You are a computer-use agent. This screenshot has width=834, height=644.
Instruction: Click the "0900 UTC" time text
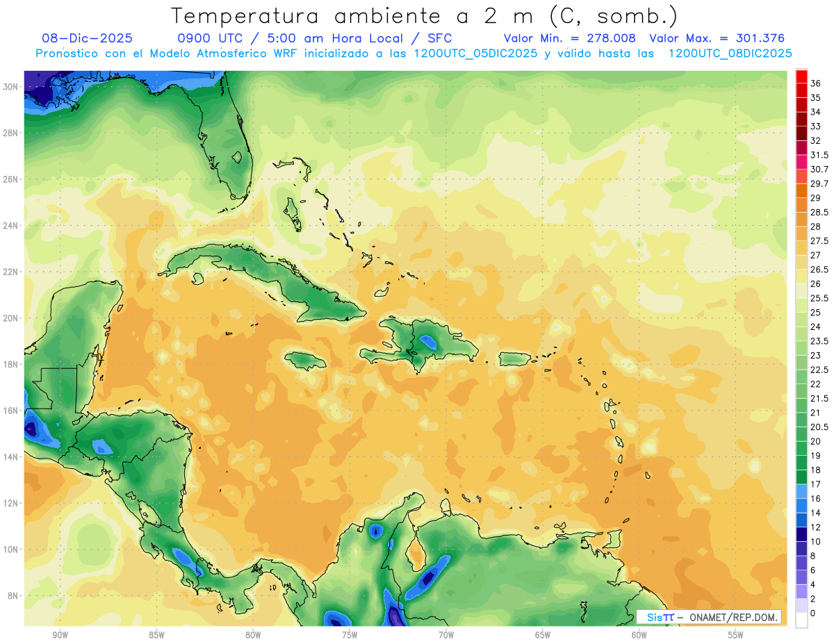(x=210, y=38)
